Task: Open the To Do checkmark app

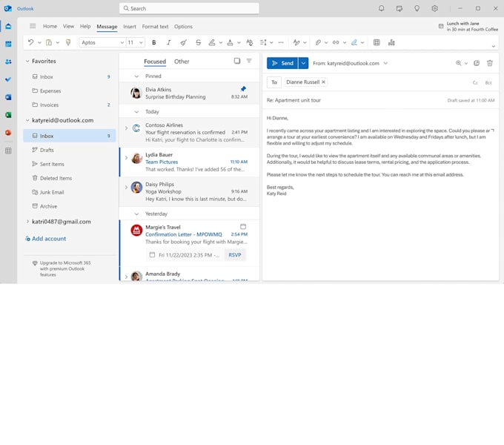Action: [8, 79]
